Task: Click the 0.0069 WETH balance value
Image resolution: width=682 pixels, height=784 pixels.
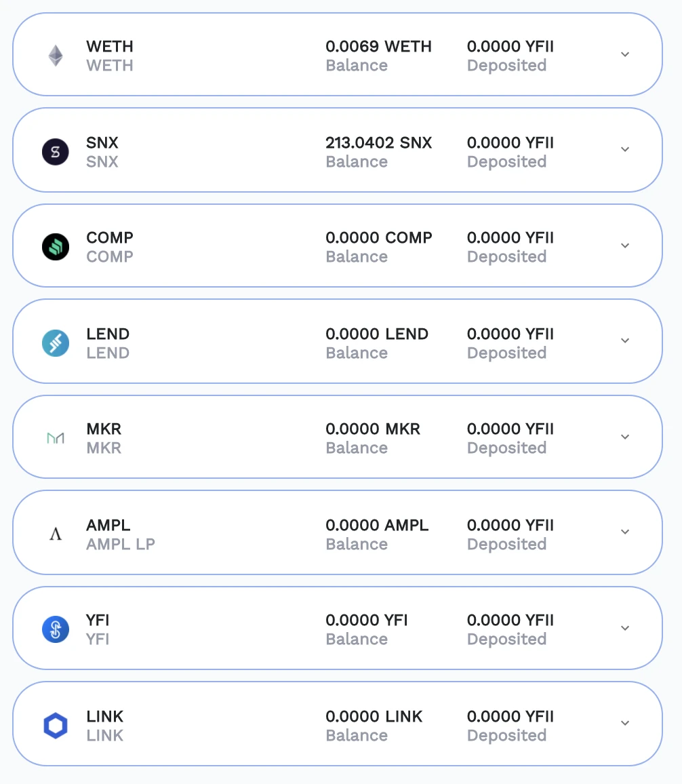Action: coord(379,46)
